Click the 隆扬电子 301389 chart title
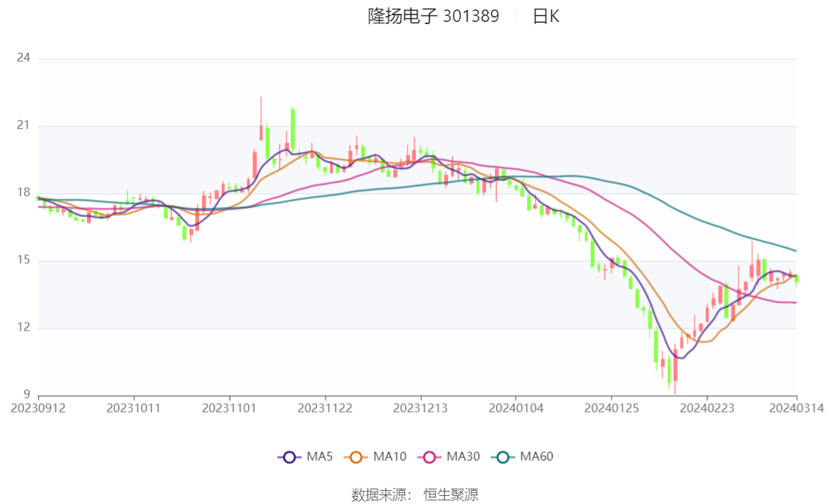Screen dimensions: 830x504 [x=433, y=16]
